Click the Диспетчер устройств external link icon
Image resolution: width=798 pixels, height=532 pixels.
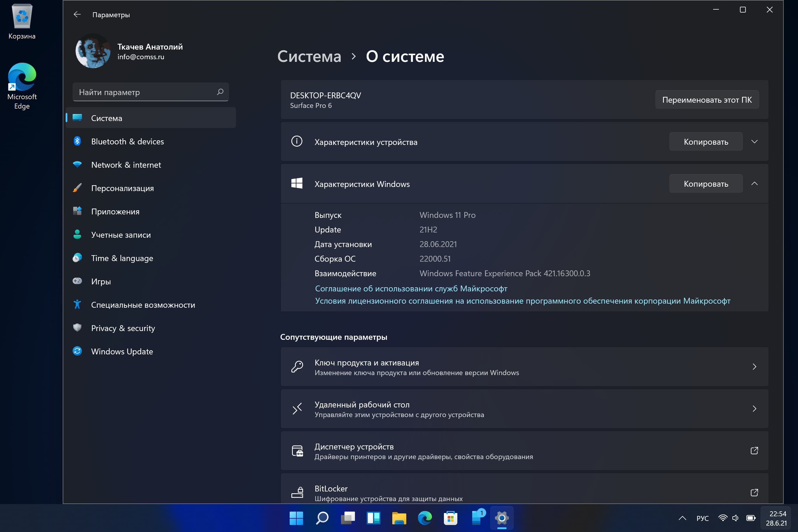(754, 450)
